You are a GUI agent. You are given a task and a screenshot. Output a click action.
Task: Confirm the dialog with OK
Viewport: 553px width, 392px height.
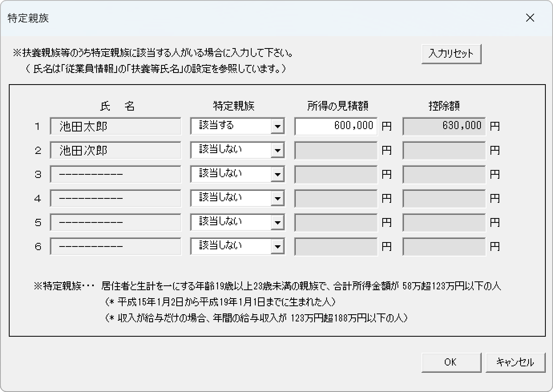tap(451, 362)
